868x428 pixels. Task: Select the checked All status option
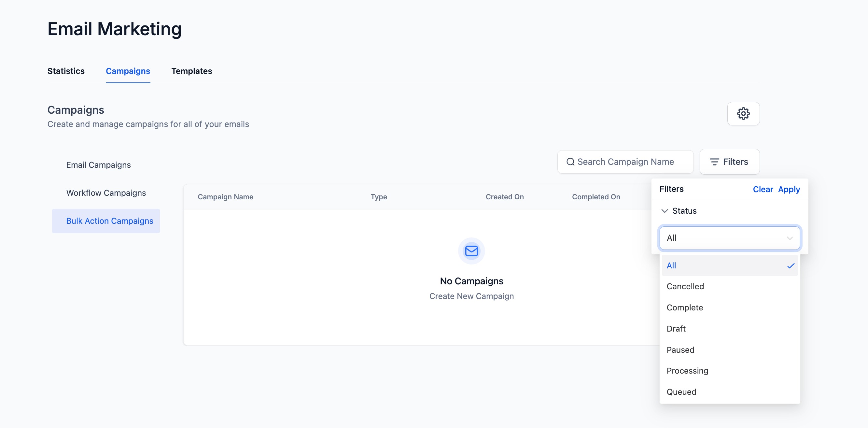pyautogui.click(x=729, y=265)
